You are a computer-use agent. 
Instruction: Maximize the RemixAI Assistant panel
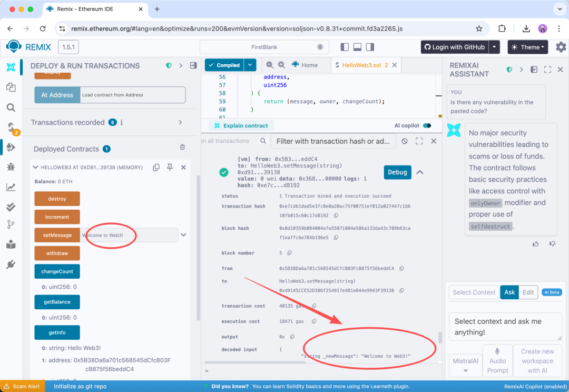click(x=547, y=70)
